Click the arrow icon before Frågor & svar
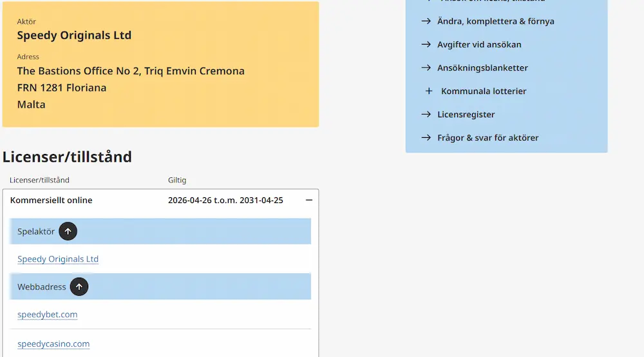 pyautogui.click(x=426, y=138)
